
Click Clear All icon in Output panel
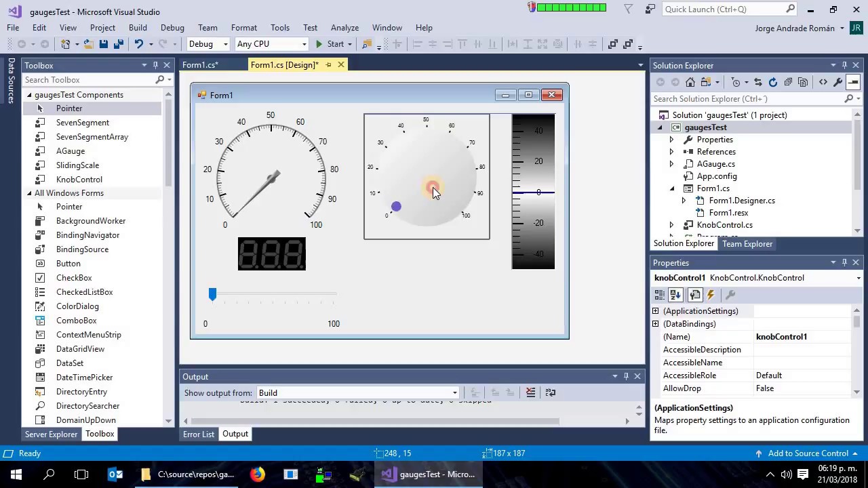pyautogui.click(x=530, y=392)
